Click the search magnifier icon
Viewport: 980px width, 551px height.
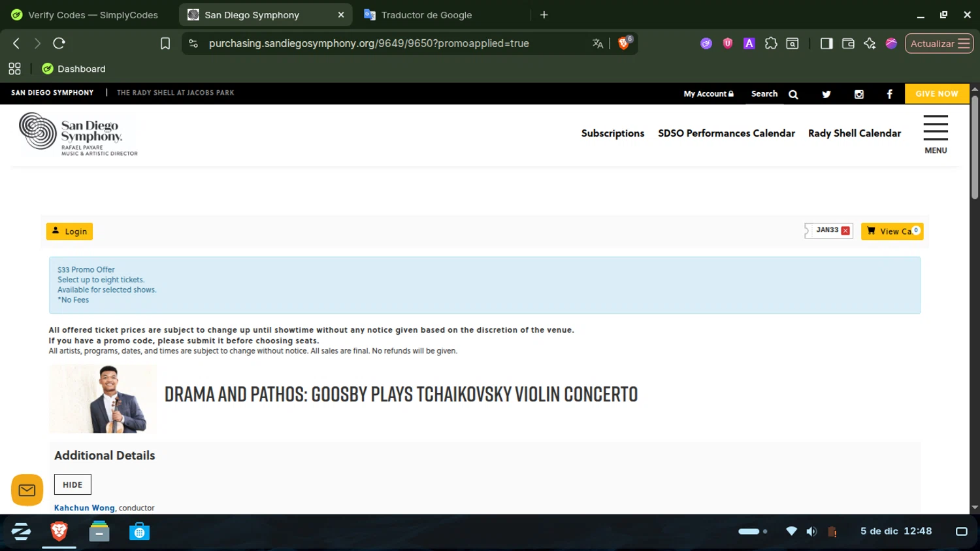[x=793, y=94]
